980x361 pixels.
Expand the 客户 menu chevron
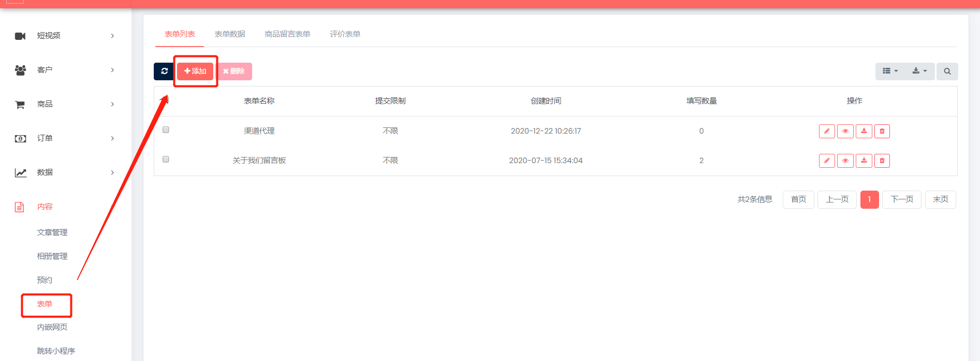click(x=112, y=70)
